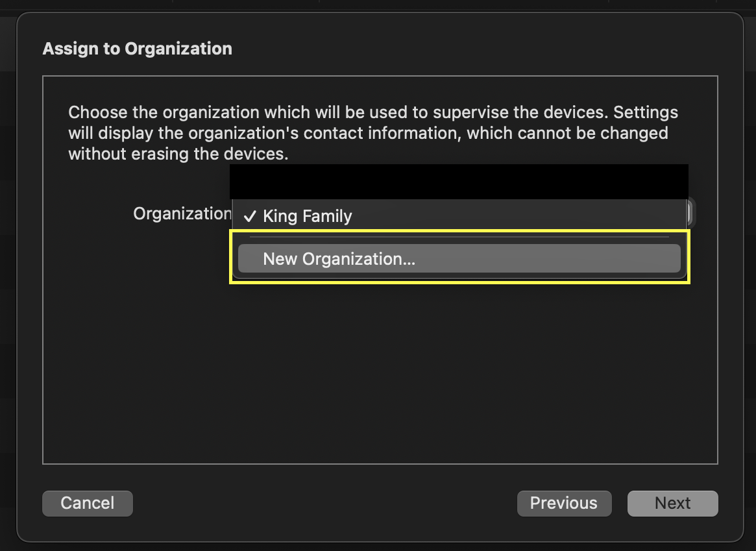The height and width of the screenshot is (551, 756).
Task: Click the checkmark next to King Family
Action: (x=249, y=215)
